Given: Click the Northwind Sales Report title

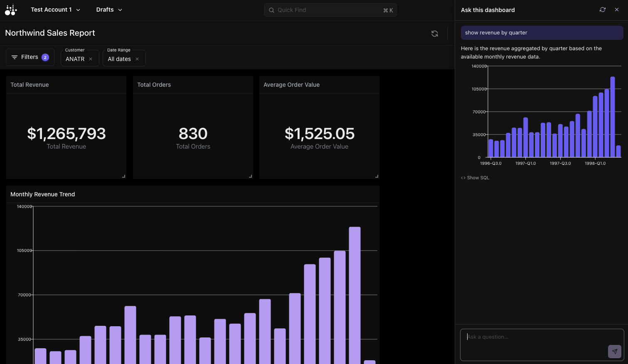Looking at the screenshot, I should tap(50, 33).
